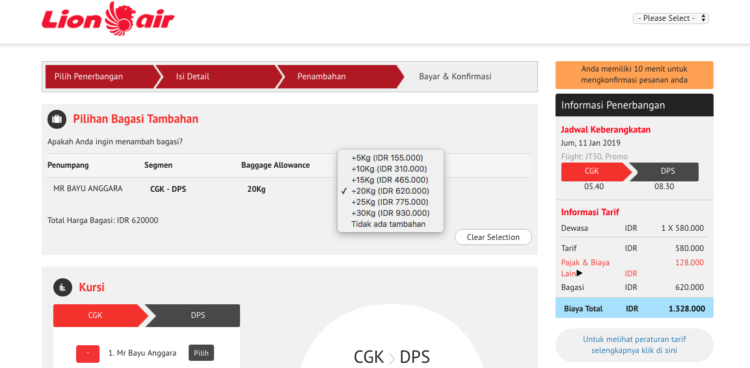Select the DPS tab in Kursi section
This screenshot has height=368, width=750.
pos(195,315)
